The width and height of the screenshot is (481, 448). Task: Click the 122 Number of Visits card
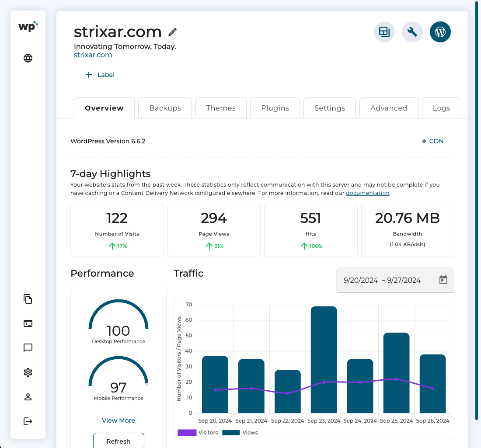117,230
